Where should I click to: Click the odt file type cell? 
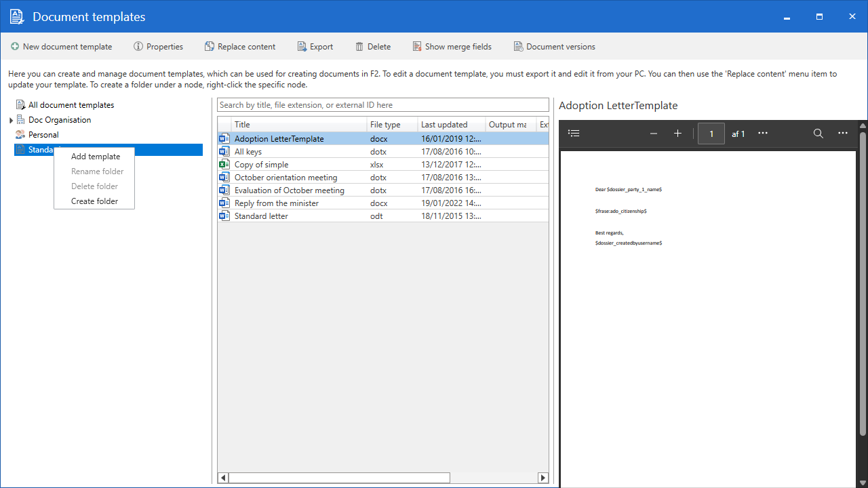(376, 216)
